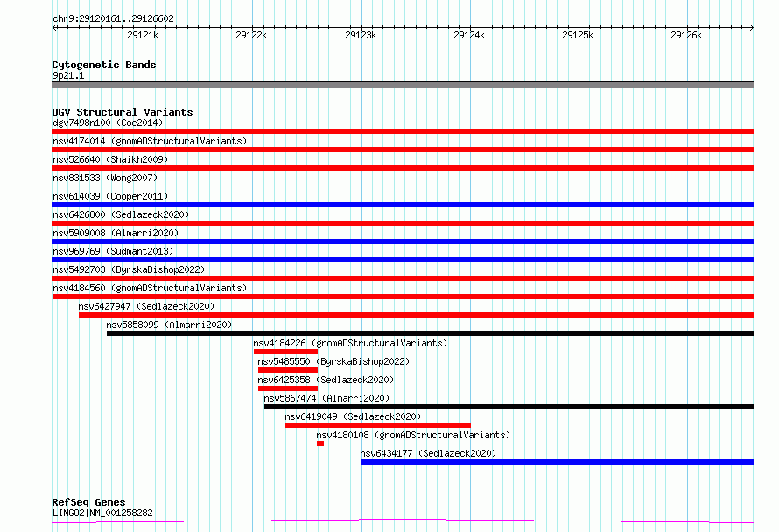Select the red bar under nsv5492703
Image resolution: width=779 pixels, height=532 pixels.
(403, 278)
